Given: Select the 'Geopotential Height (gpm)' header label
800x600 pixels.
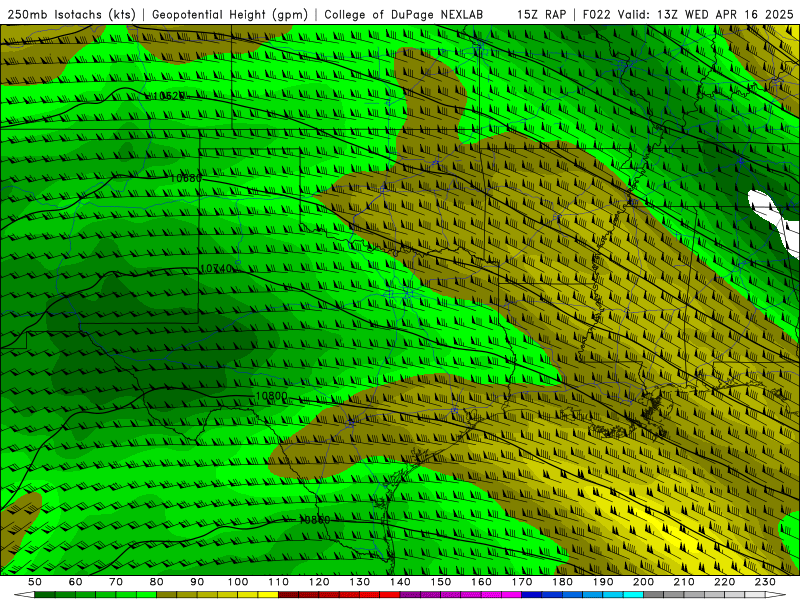Looking at the screenshot, I should click(x=230, y=15).
